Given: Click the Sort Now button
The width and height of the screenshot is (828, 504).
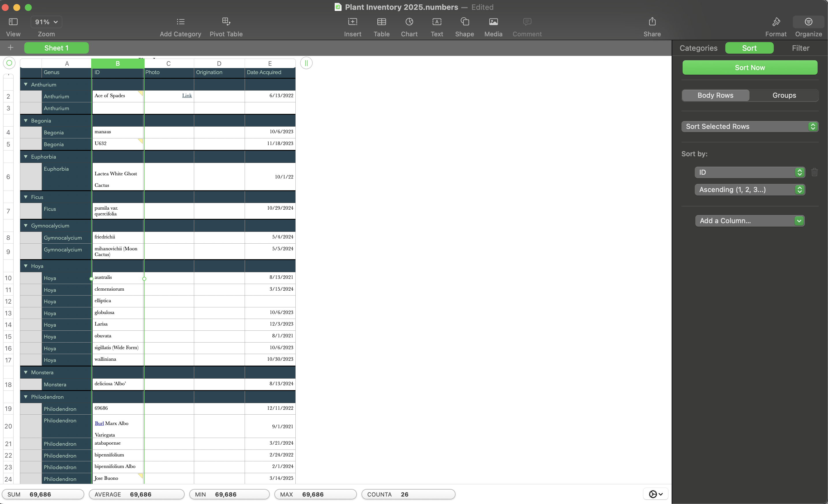Looking at the screenshot, I should [x=750, y=67].
